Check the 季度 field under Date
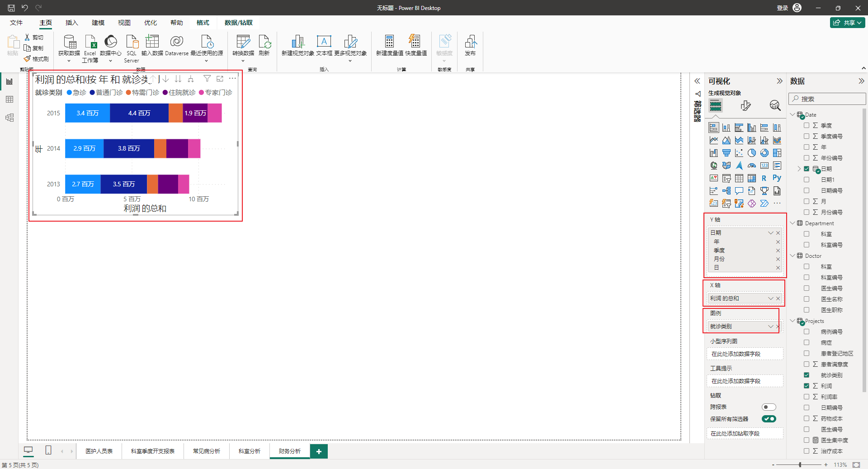The height and width of the screenshot is (469, 868). [x=807, y=125]
